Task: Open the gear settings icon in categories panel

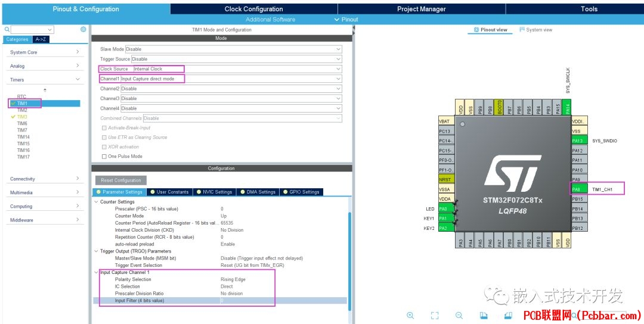Action: [x=83, y=29]
